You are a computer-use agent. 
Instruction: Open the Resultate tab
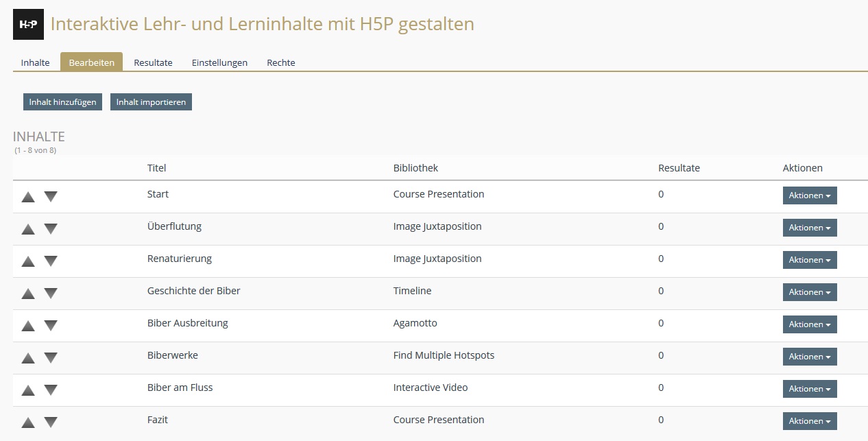click(153, 62)
